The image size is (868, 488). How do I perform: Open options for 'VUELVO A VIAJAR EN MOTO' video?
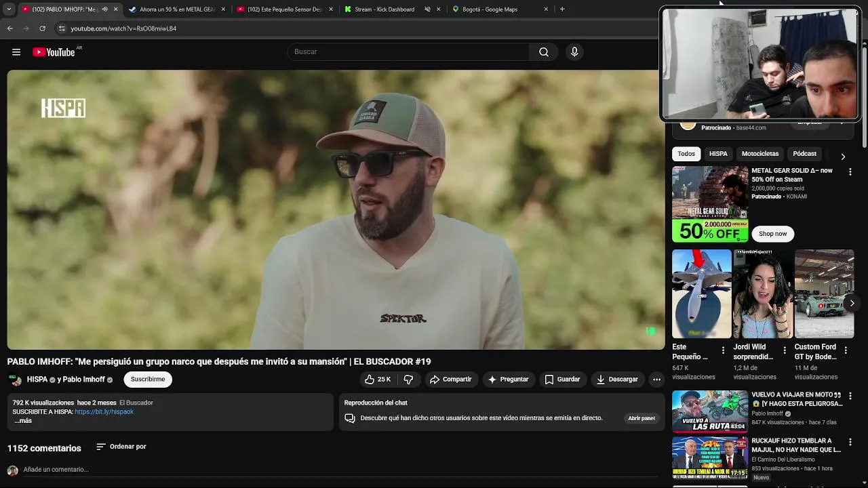coord(850,396)
